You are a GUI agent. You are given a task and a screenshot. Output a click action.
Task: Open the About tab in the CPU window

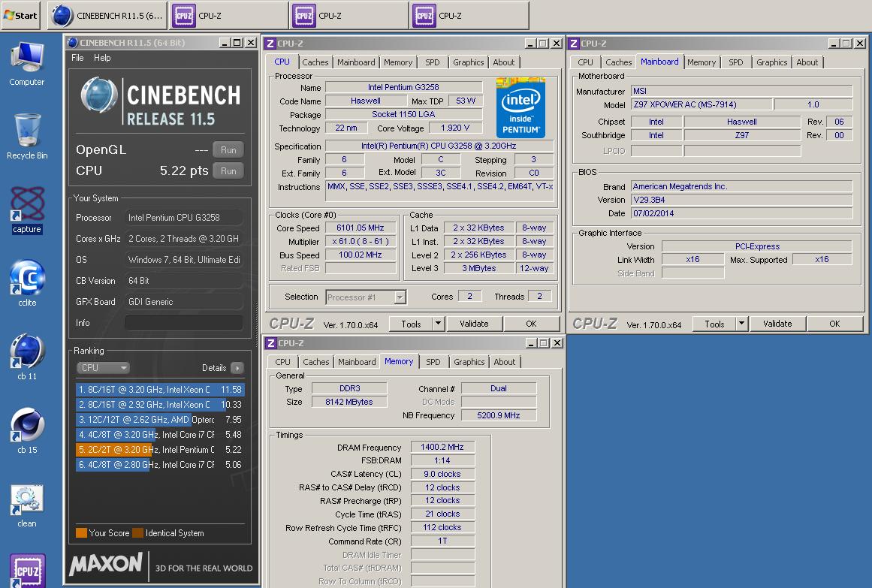[504, 62]
